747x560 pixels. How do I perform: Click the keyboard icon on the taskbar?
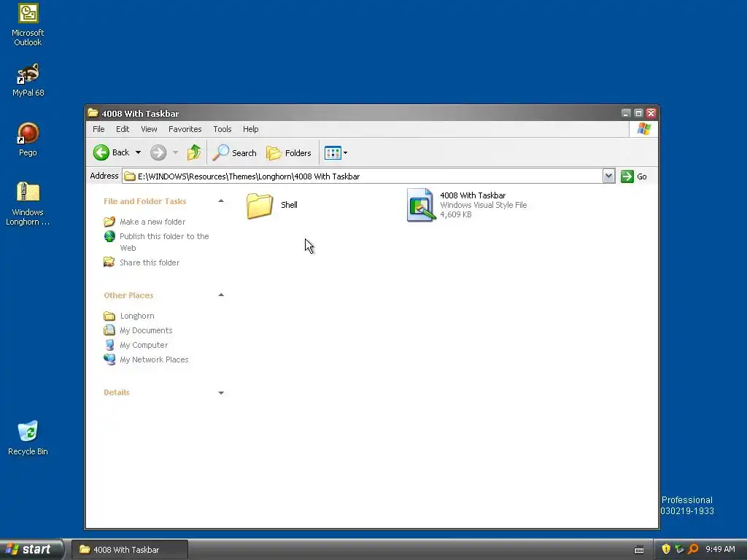click(639, 550)
